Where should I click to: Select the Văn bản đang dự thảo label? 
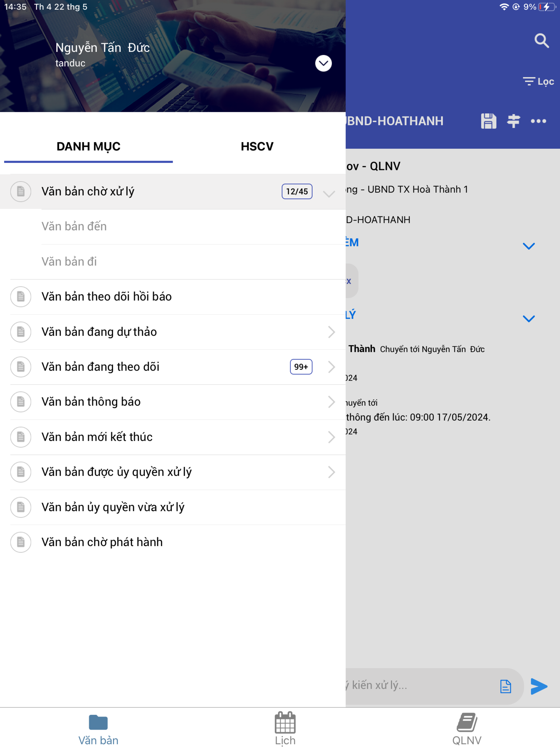pyautogui.click(x=99, y=332)
